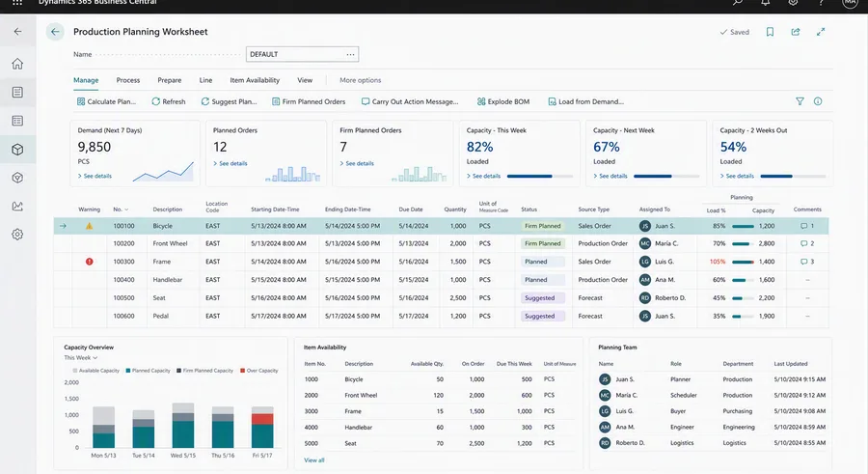Click the Refresh action
This screenshot has width=868, height=474.
tap(169, 101)
